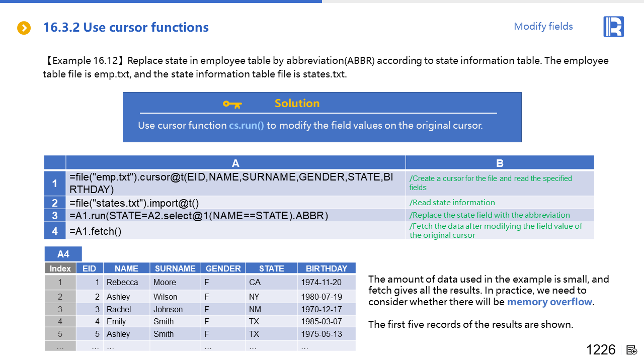This screenshot has height=362, width=644.
Task: Select the A4 result tab
Action: point(63,254)
